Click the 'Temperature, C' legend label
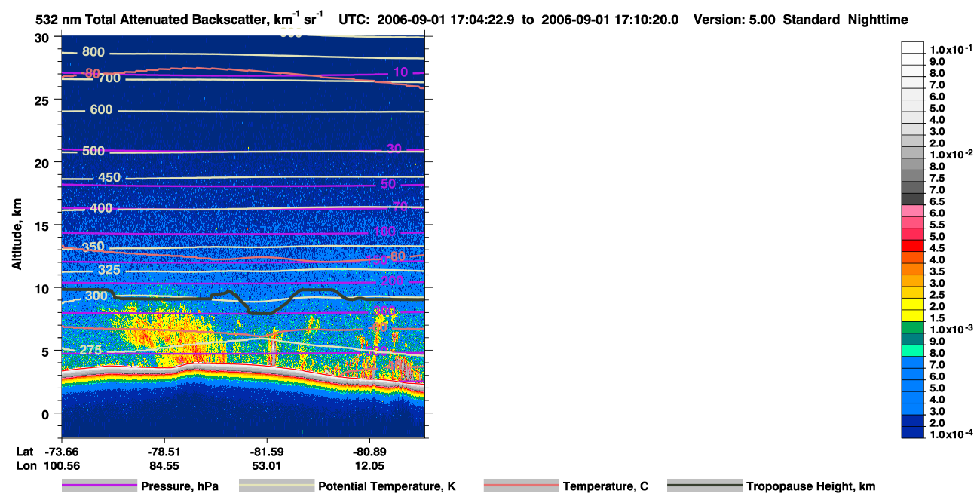The height and width of the screenshot is (503, 980). pos(605,486)
